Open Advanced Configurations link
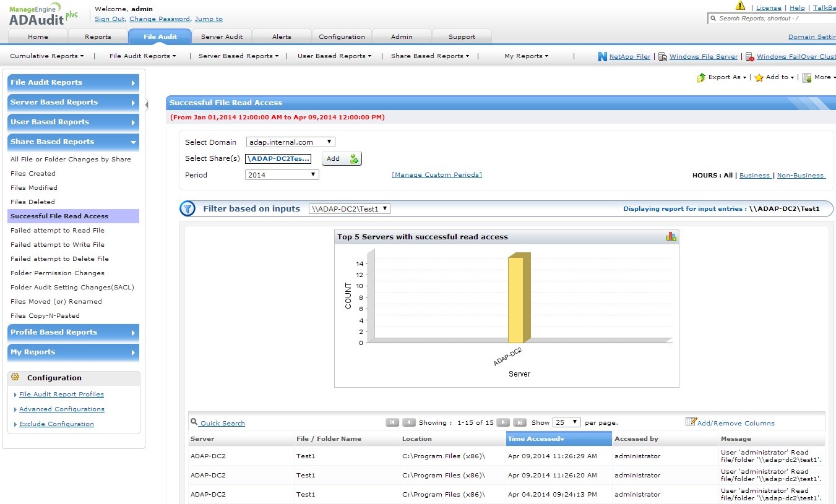Image resolution: width=836 pixels, height=504 pixels. [62, 409]
